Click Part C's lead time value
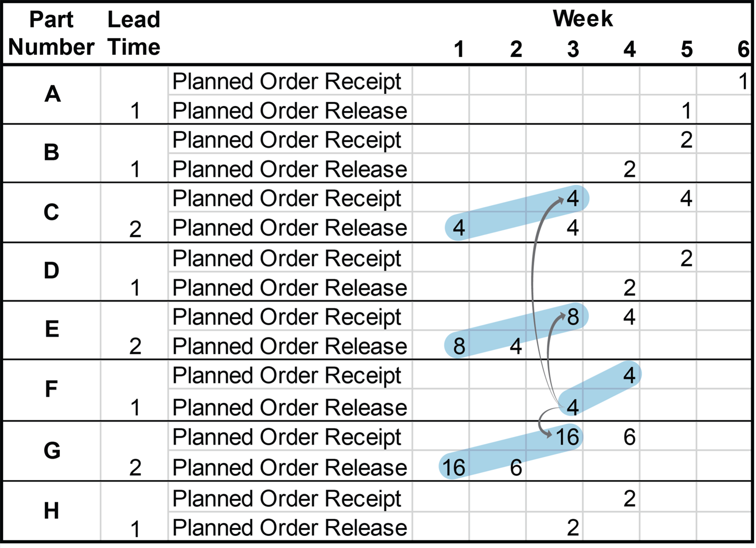Screen dimensions: 756x548 [x=135, y=229]
